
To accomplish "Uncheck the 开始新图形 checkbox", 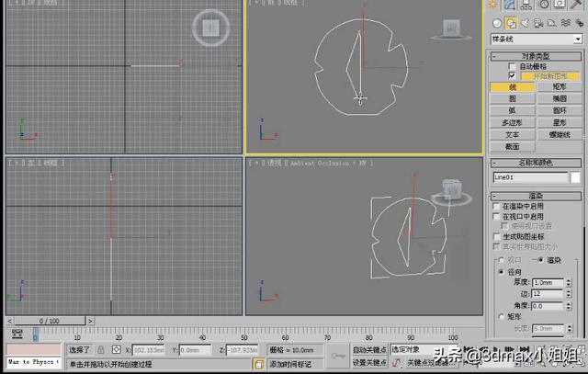I will tap(513, 75).
